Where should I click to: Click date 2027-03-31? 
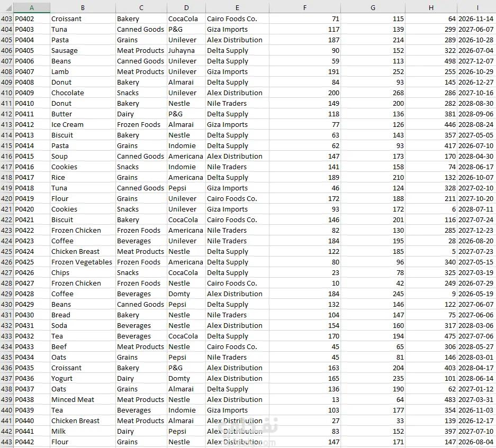pyautogui.click(x=477, y=399)
